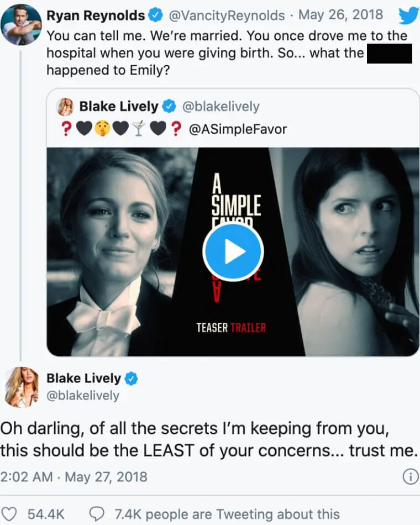Open the @VancityReynolds profile avatar
The width and height of the screenshot is (420, 525).
(x=21, y=25)
